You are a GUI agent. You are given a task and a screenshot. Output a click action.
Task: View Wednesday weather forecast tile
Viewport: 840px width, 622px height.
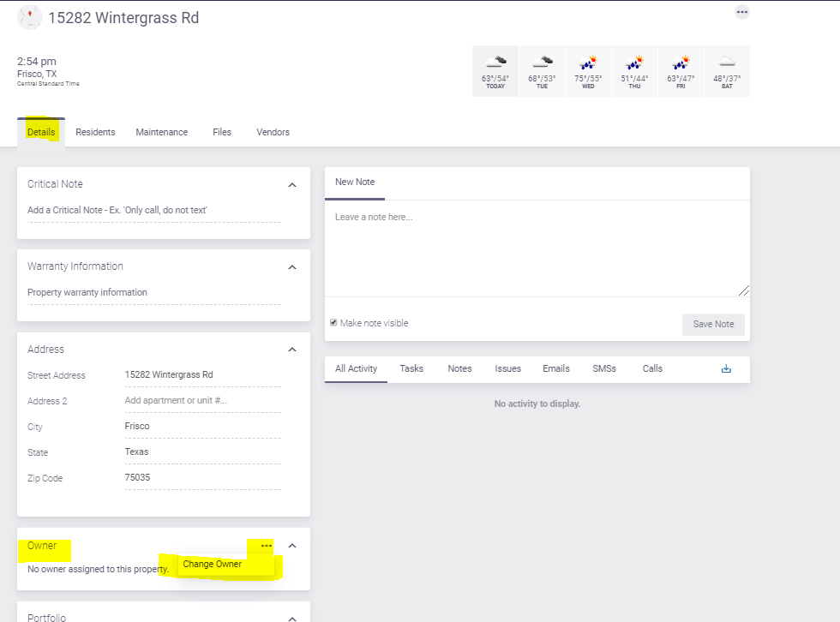click(588, 71)
